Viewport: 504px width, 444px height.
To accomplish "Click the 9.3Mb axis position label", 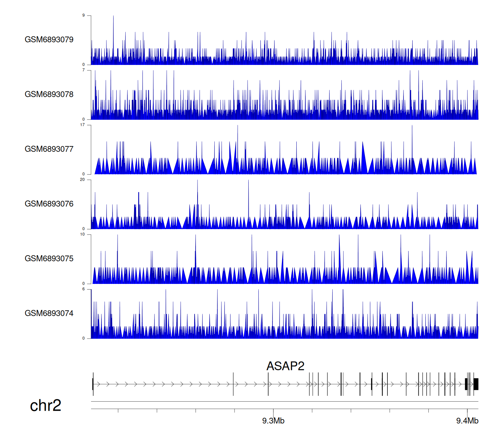I will click(273, 421).
